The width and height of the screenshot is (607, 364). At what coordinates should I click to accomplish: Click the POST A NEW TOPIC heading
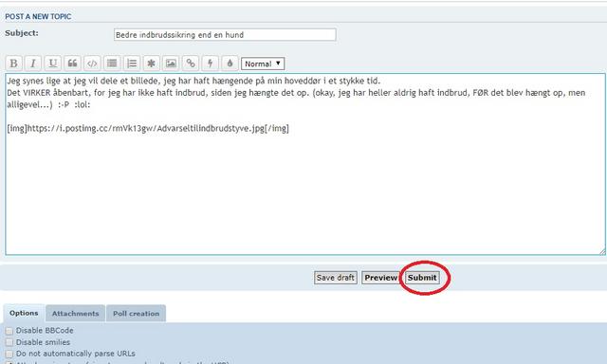[38, 17]
